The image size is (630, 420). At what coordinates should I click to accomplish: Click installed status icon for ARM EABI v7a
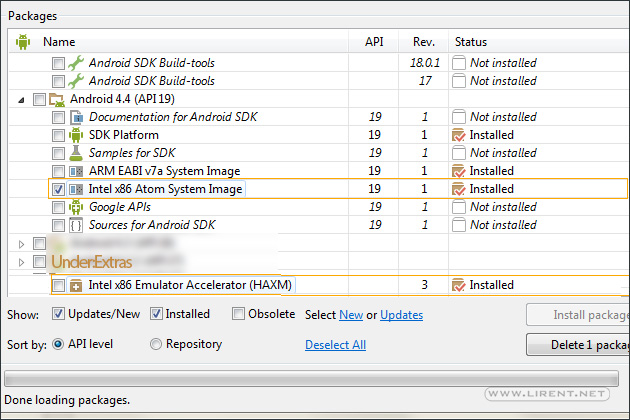(x=458, y=172)
